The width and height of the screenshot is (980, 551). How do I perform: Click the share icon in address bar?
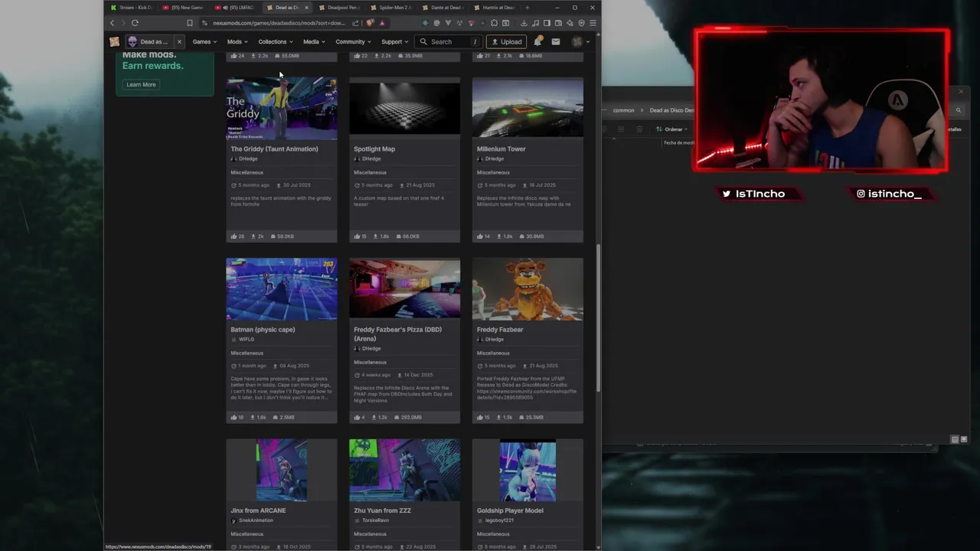355,23
